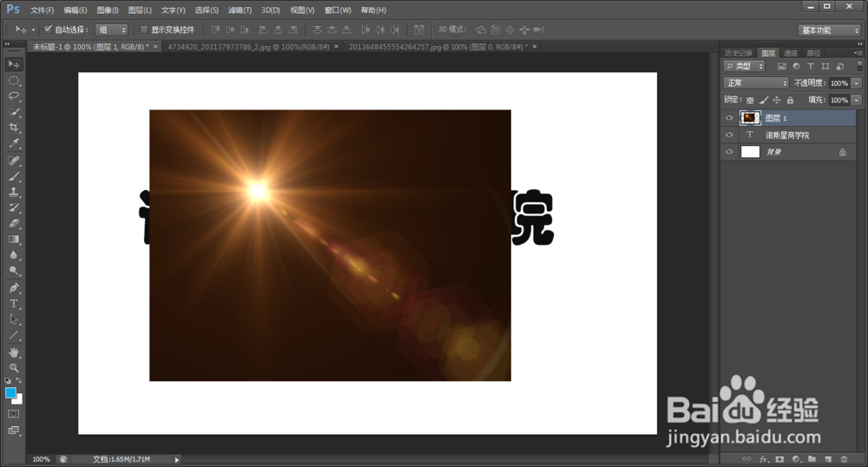Open opacity slider dropdown arrow

point(857,83)
